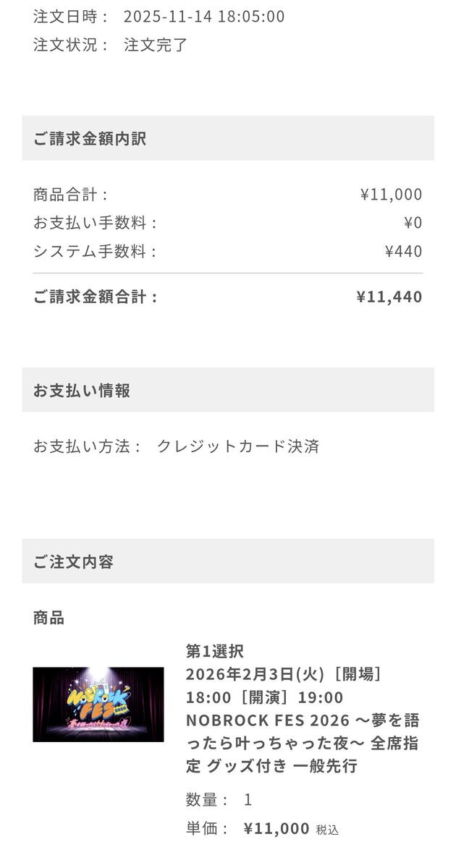Tap the ¥11,440 total billing amount

pos(389,297)
